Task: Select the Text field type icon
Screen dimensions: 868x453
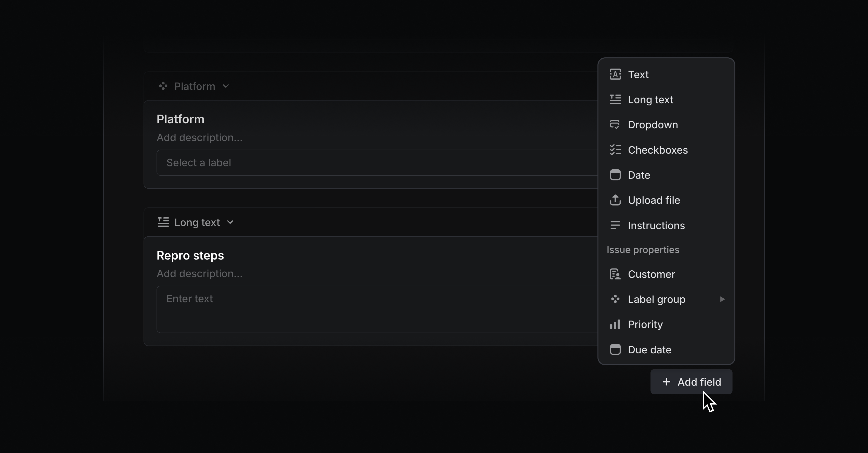Action: 616,75
